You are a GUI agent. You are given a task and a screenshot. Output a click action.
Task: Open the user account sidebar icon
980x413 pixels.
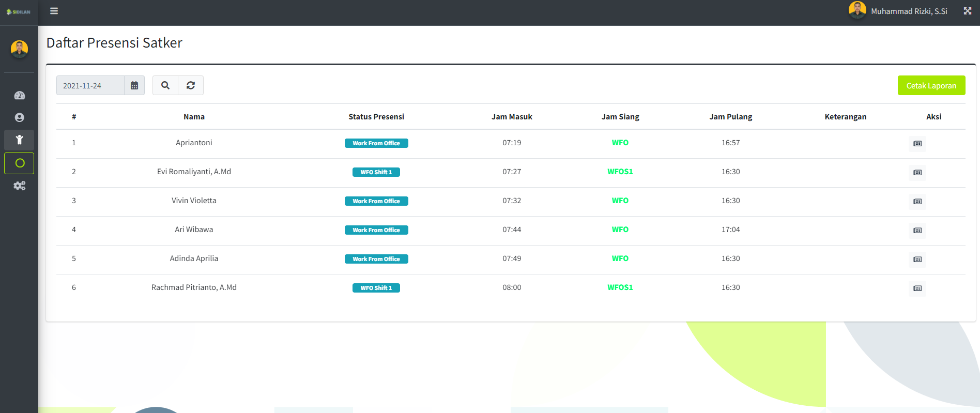pos(20,118)
